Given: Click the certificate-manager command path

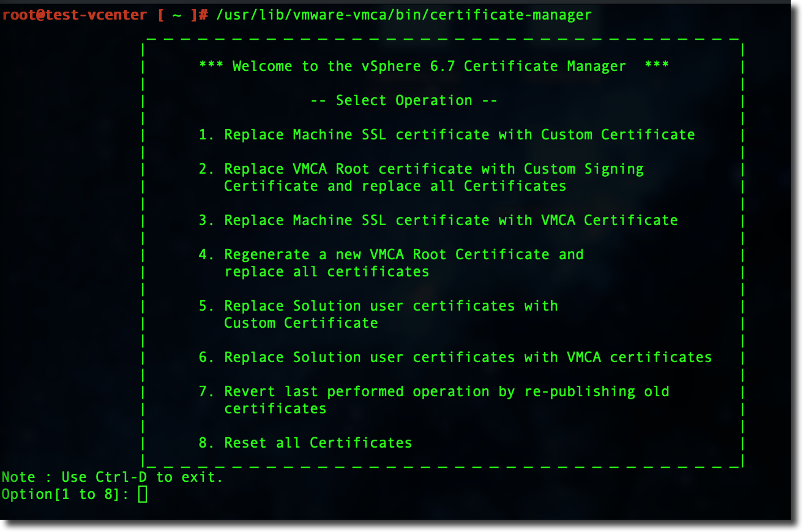Looking at the screenshot, I should [404, 15].
